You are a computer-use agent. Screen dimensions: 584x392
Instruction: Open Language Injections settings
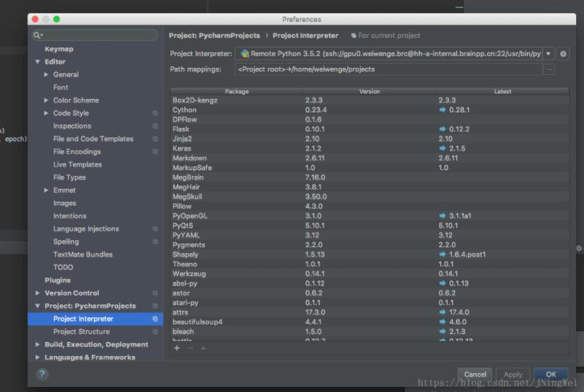pos(86,229)
